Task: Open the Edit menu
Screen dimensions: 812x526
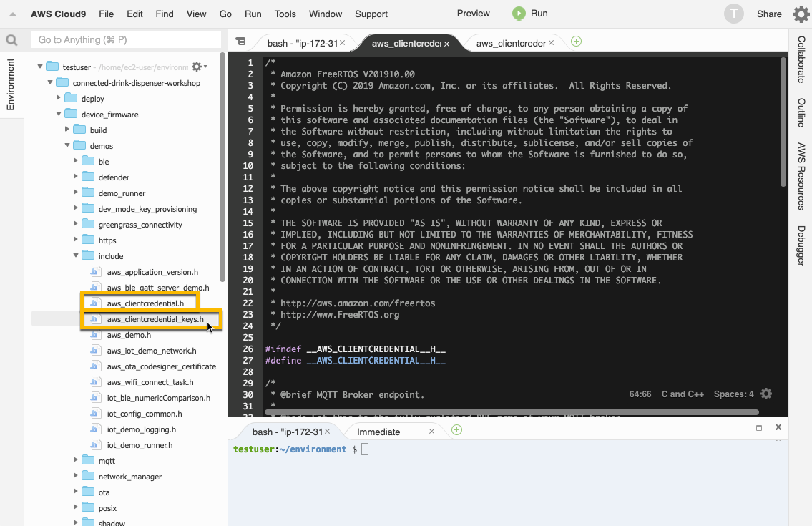Action: tap(134, 14)
